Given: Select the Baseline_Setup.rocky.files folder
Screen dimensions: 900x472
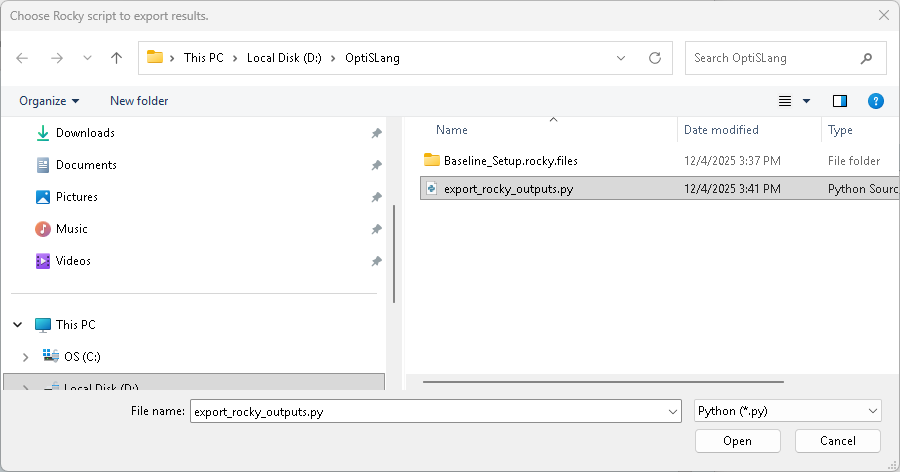Looking at the screenshot, I should [510, 161].
